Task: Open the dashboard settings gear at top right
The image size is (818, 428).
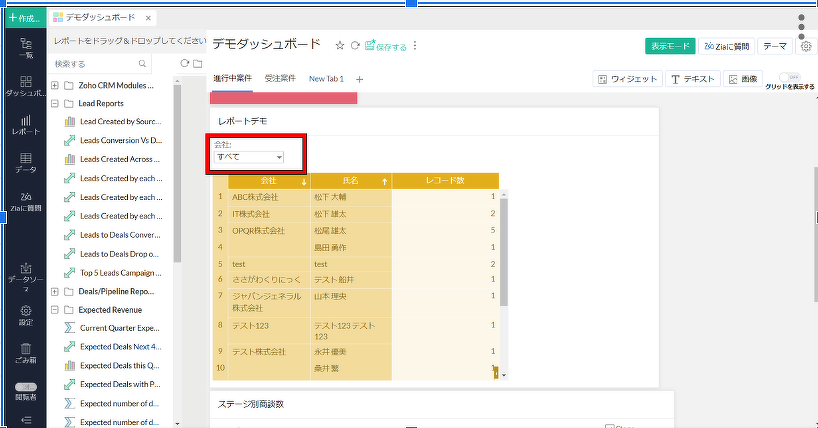Action: click(x=806, y=46)
